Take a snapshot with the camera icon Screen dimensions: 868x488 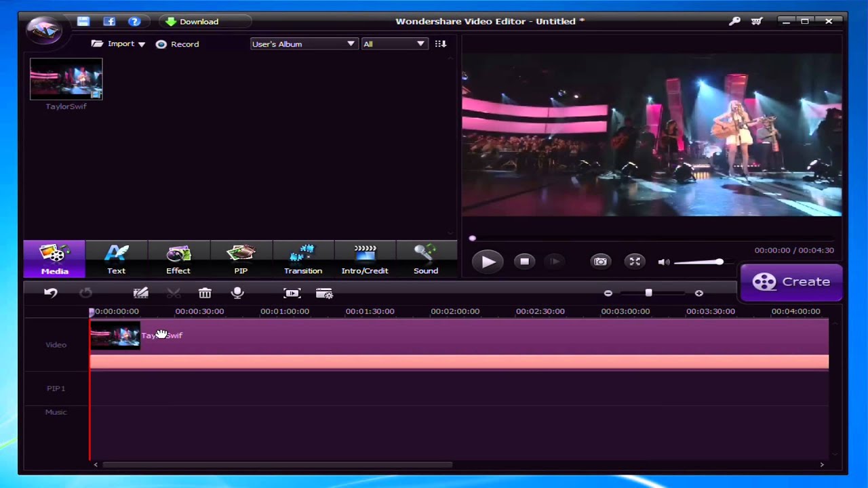coord(600,262)
